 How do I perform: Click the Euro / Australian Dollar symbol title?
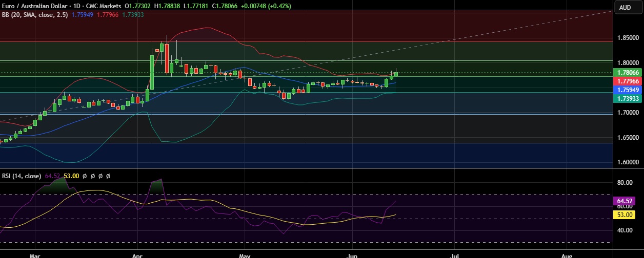(x=33, y=6)
